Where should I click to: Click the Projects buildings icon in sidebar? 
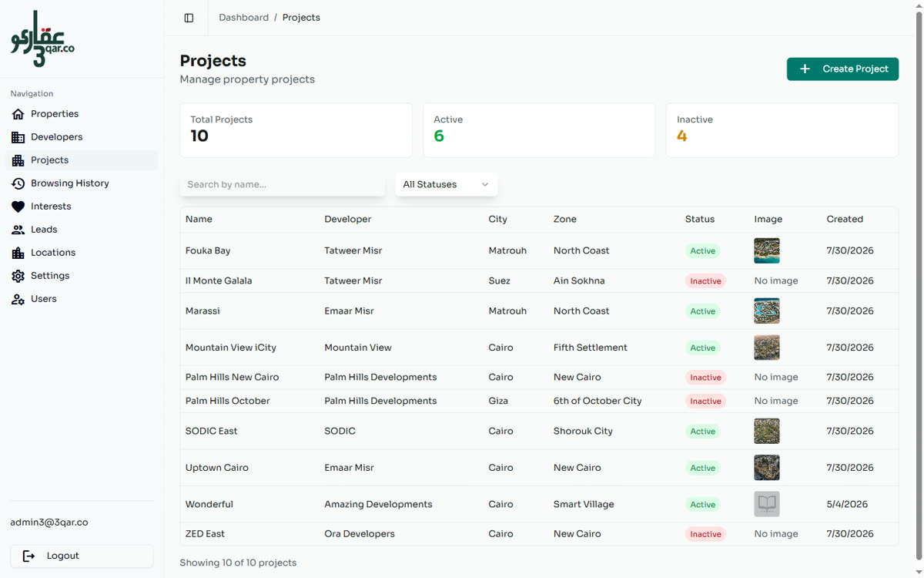18,160
